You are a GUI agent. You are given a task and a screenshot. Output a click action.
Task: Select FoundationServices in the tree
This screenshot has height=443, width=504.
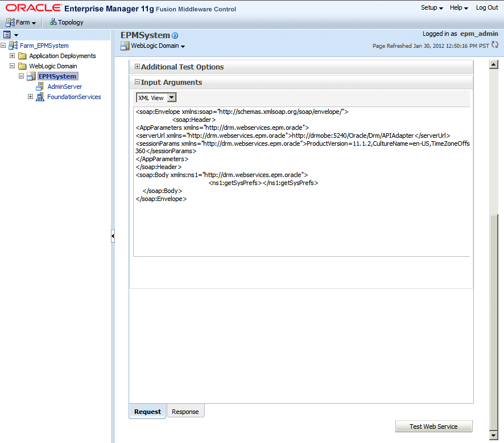74,97
